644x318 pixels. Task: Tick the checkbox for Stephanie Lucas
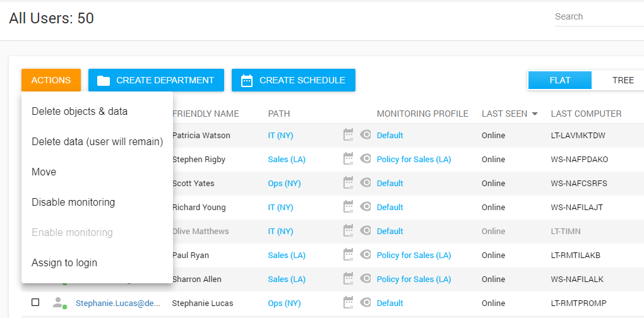35,302
